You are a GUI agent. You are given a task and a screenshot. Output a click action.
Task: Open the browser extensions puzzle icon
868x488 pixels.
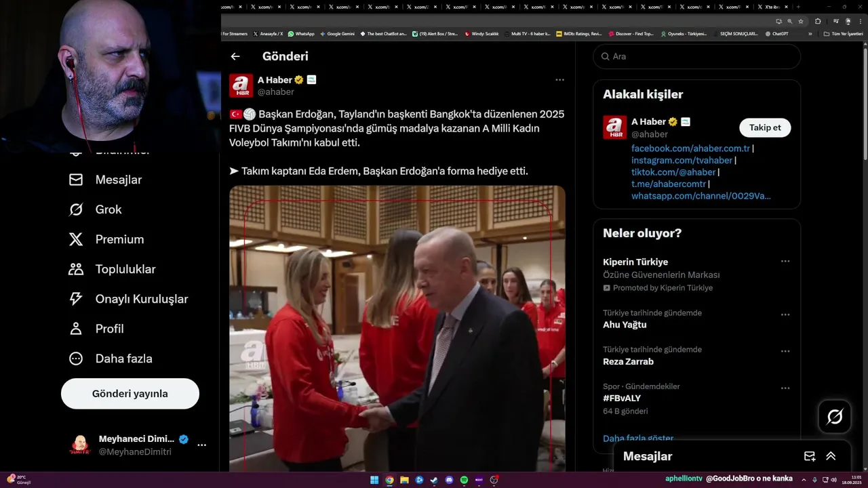point(818,21)
